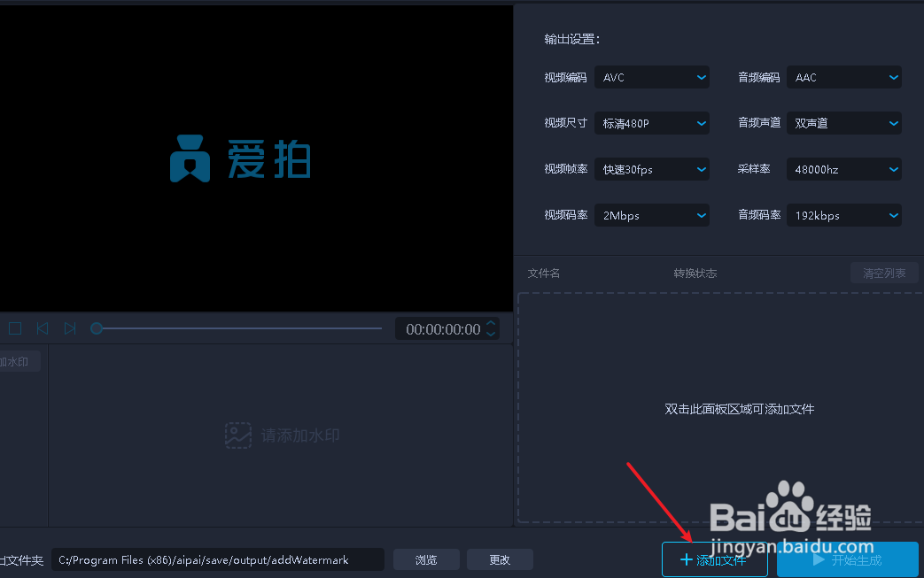This screenshot has width=924, height=578.
Task: Open the 视频尺寸 标清480P dropdown
Action: 652,123
